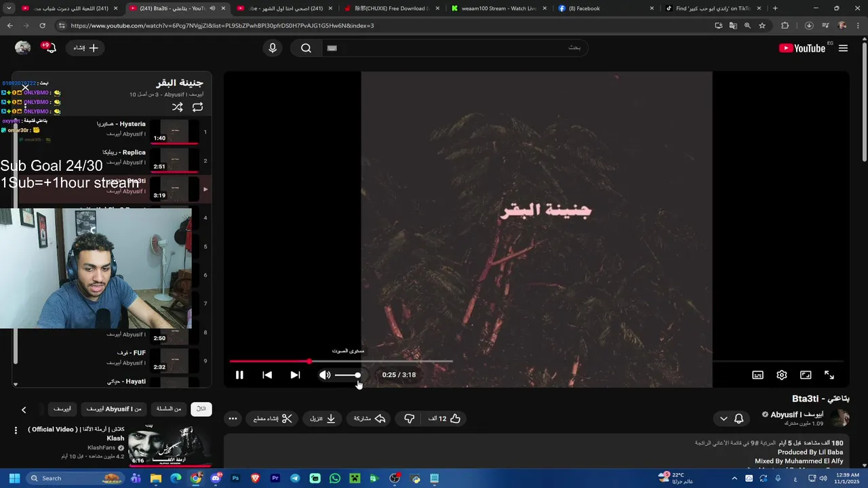Open the more actions three-dot menu
The image size is (868, 488).
coord(233,419)
